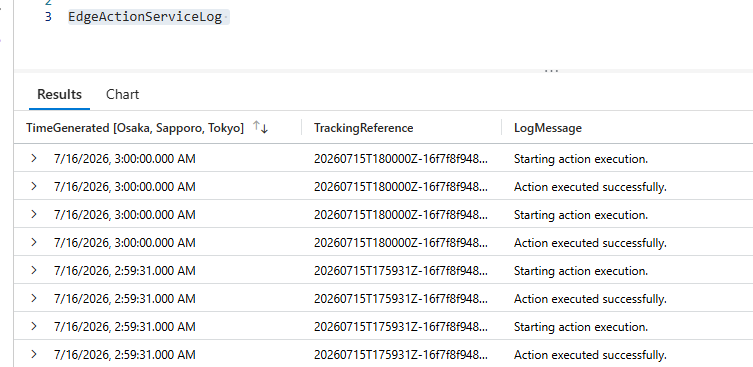Click the LogMessage column header
753x367 pixels.
click(x=547, y=128)
